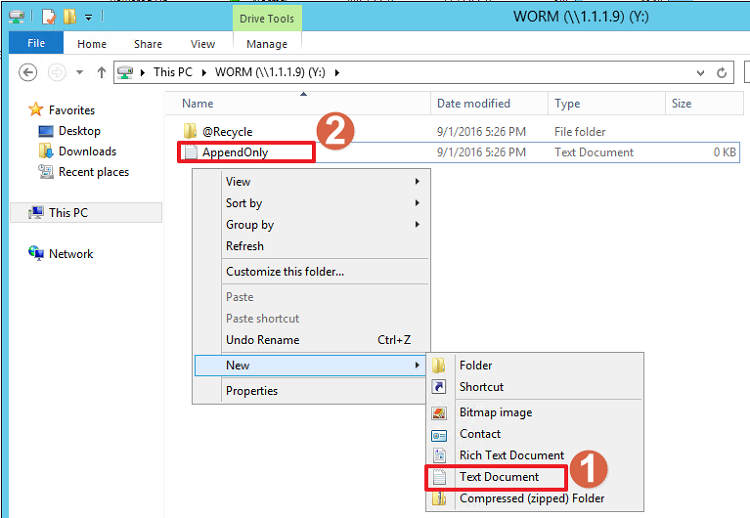Choose Properties from context menu
The image size is (750, 518).
click(x=252, y=391)
